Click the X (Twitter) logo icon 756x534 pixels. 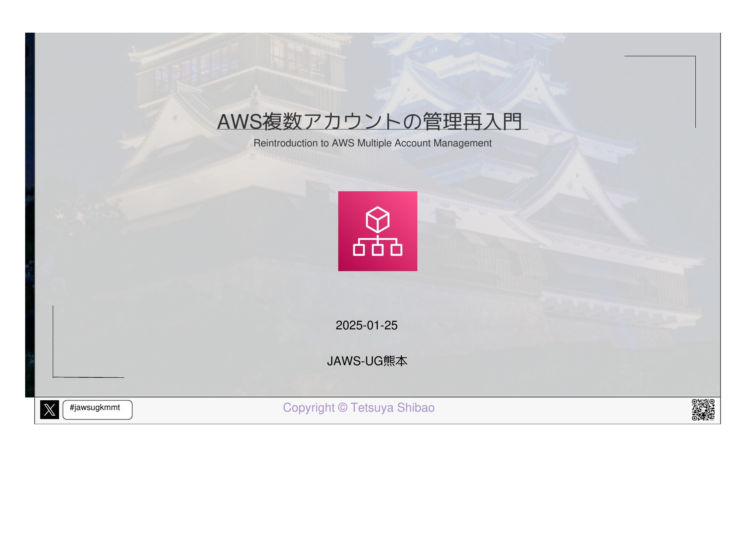point(50,410)
